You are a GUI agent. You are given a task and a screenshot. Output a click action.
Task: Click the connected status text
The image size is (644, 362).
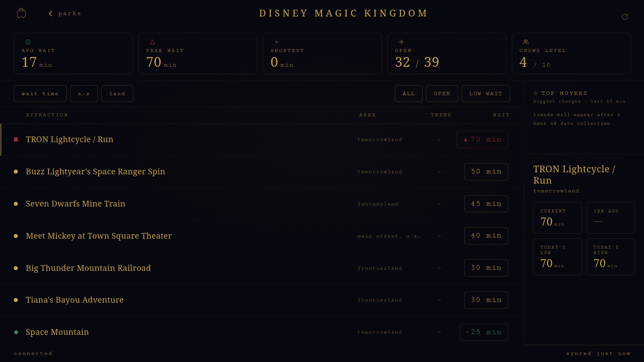[x=33, y=353]
